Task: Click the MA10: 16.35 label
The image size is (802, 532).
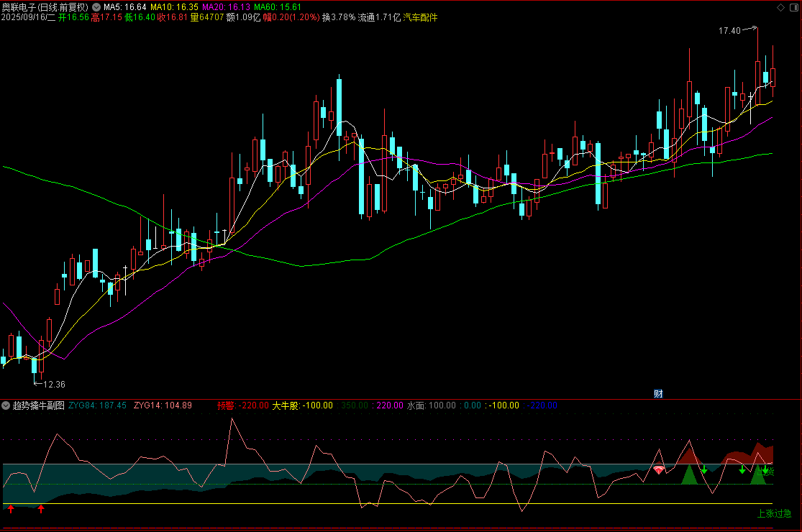Action: click(x=174, y=7)
